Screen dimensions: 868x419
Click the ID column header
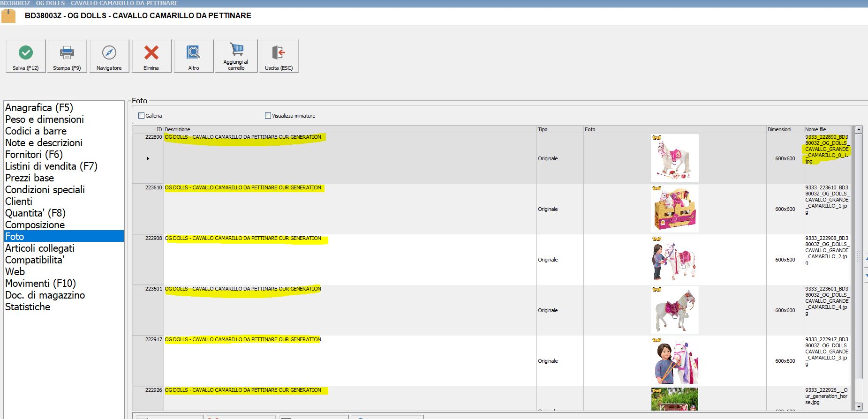pyautogui.click(x=148, y=129)
